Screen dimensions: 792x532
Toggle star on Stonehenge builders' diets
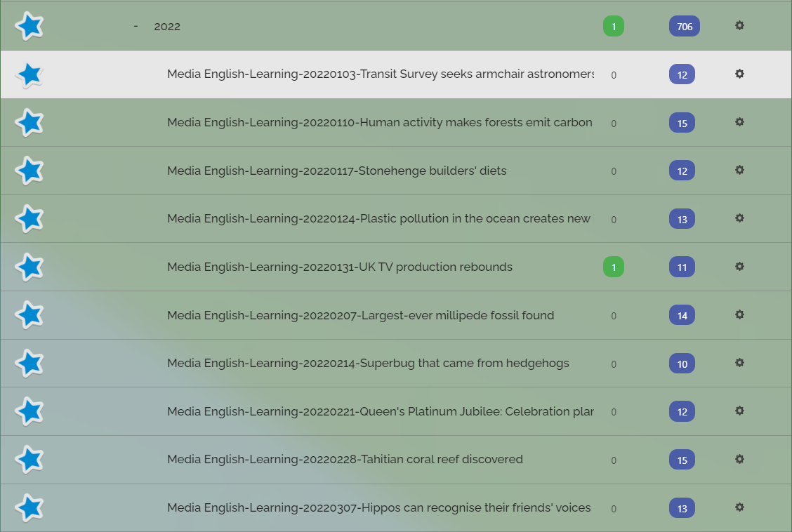coord(29,171)
